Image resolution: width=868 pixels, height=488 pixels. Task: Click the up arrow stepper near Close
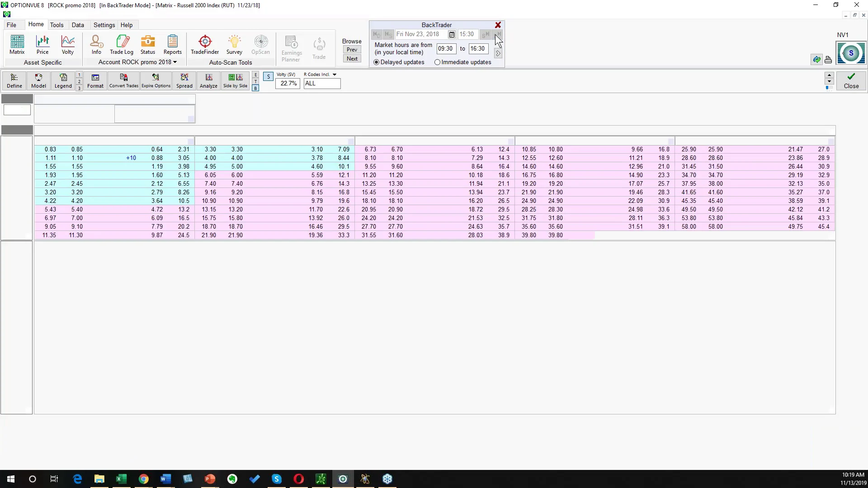pos(829,75)
